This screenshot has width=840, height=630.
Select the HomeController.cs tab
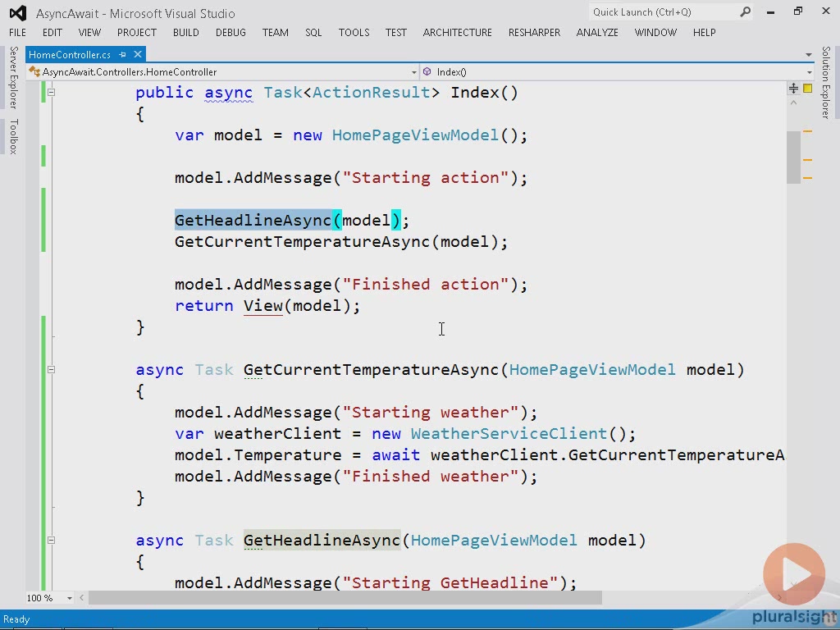pos(70,55)
